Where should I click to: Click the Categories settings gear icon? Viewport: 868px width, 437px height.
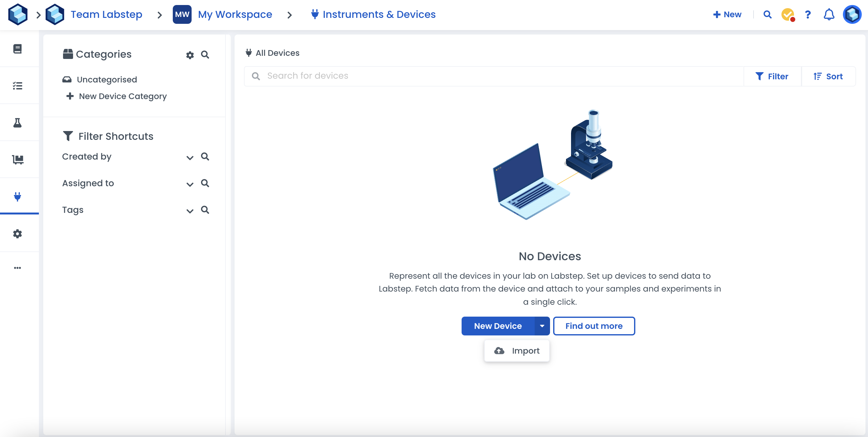(190, 55)
